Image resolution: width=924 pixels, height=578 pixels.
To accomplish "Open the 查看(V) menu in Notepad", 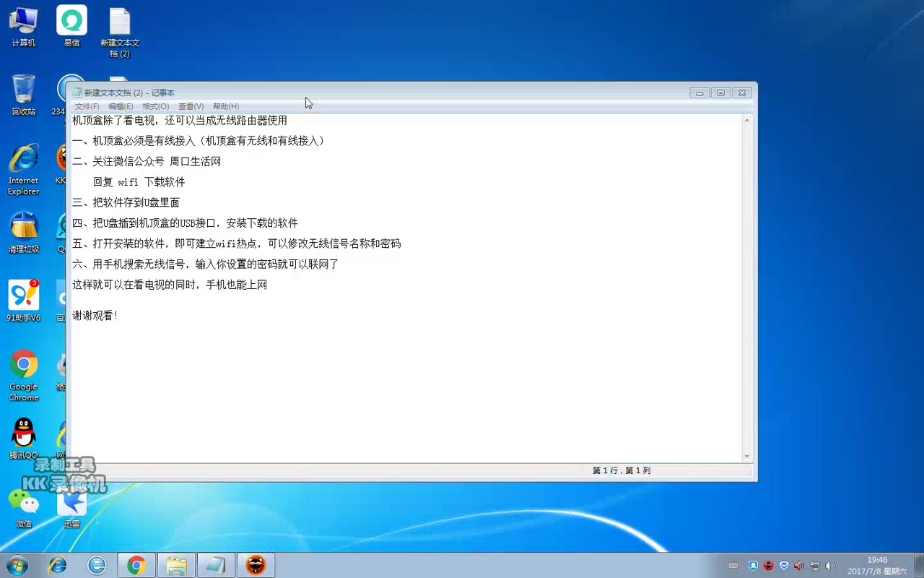I will tap(191, 106).
